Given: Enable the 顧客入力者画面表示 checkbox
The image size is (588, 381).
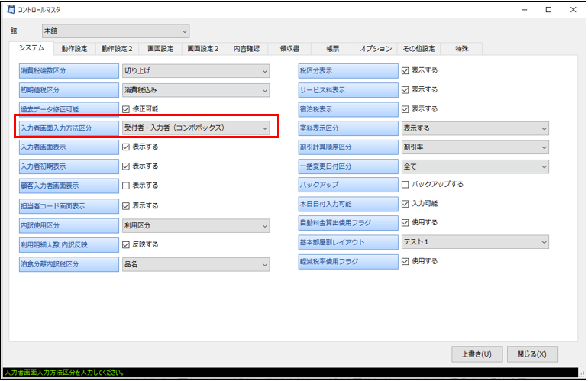Looking at the screenshot, I should [x=127, y=186].
